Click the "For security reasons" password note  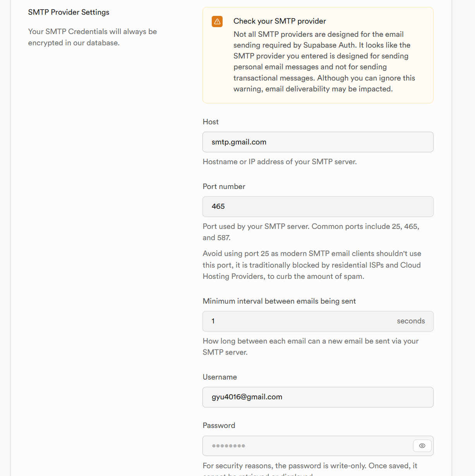(310, 466)
